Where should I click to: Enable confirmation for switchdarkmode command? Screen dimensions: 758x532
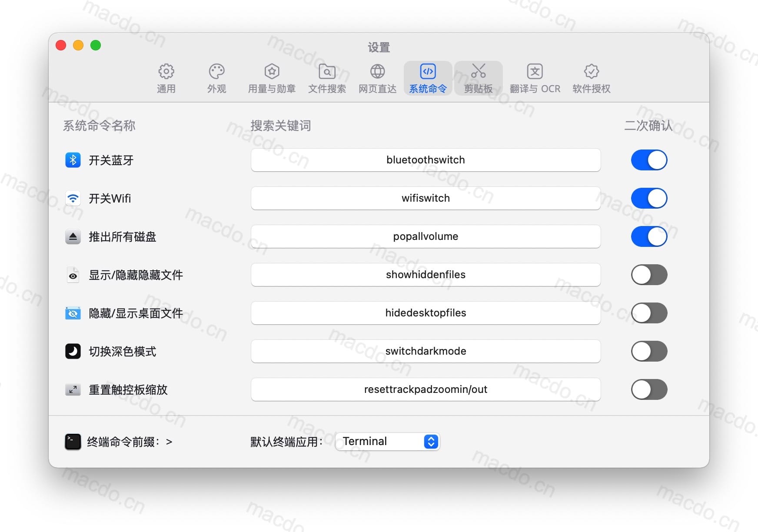tap(649, 351)
